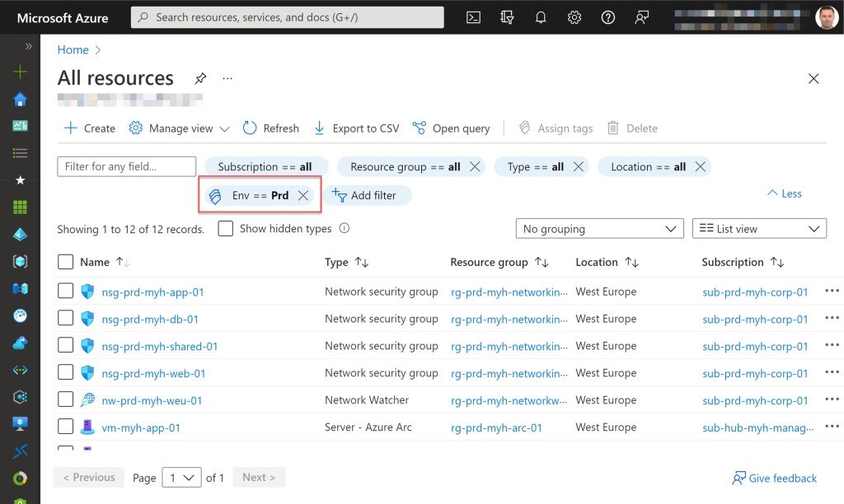Remove the Env == Prd filter
Image resolution: width=844 pixels, height=504 pixels.
tap(303, 195)
